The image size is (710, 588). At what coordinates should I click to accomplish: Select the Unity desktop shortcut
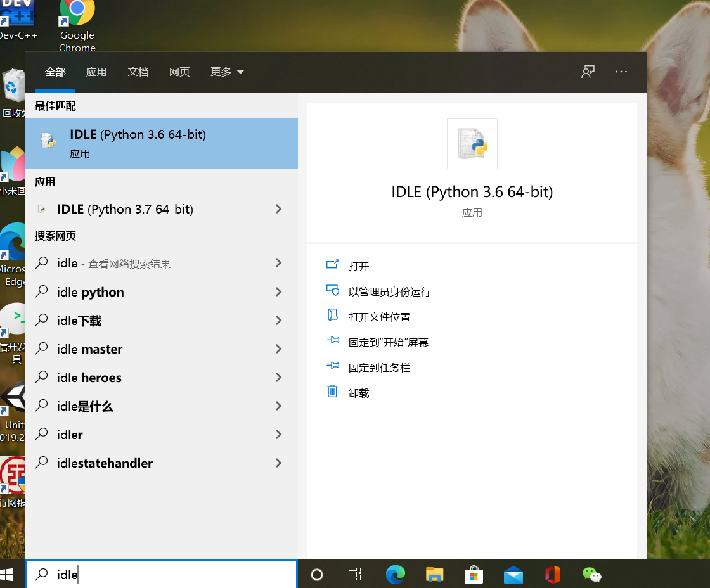tap(13, 412)
